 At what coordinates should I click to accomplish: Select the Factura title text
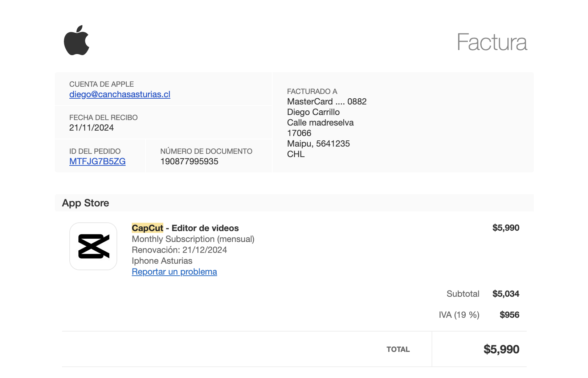(491, 42)
